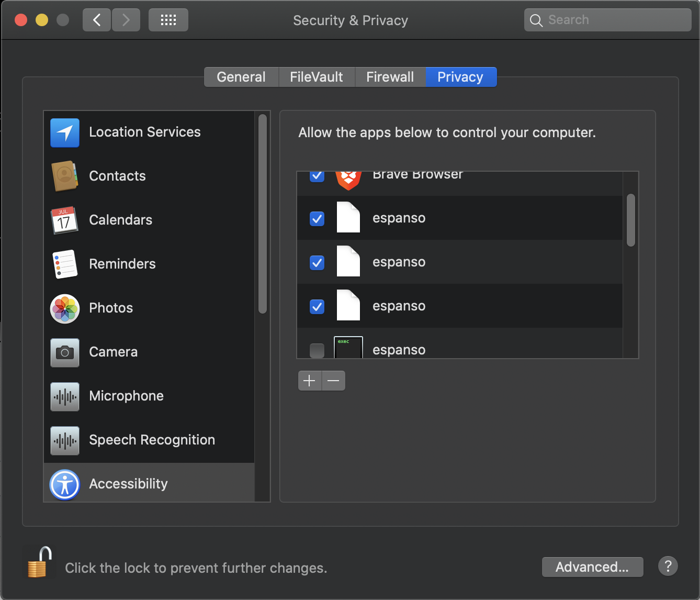700x600 pixels.
Task: Select the Reminders list icon
Action: 65,264
